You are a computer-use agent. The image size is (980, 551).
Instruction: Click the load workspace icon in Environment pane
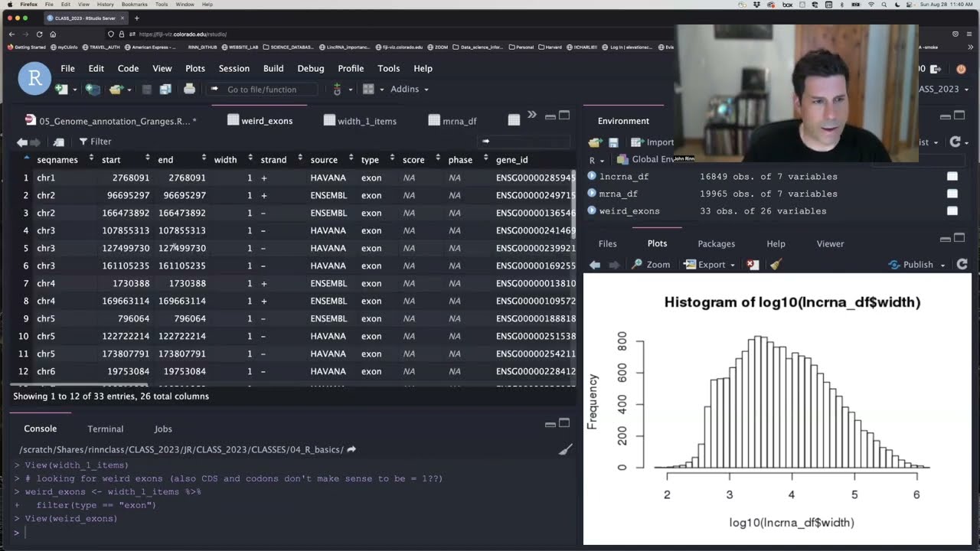tap(596, 142)
